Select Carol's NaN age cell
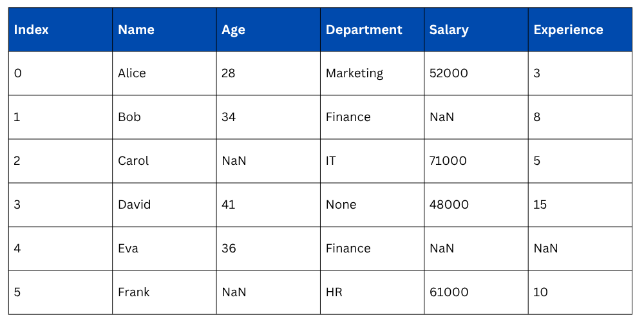Screen dimensions: 644x322 [x=234, y=161]
